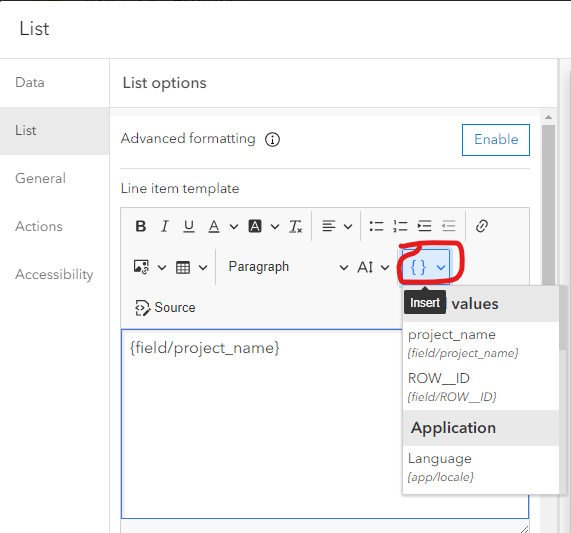Screen dimensions: 571x533
Task: Insert a numbered list
Action: click(x=400, y=226)
